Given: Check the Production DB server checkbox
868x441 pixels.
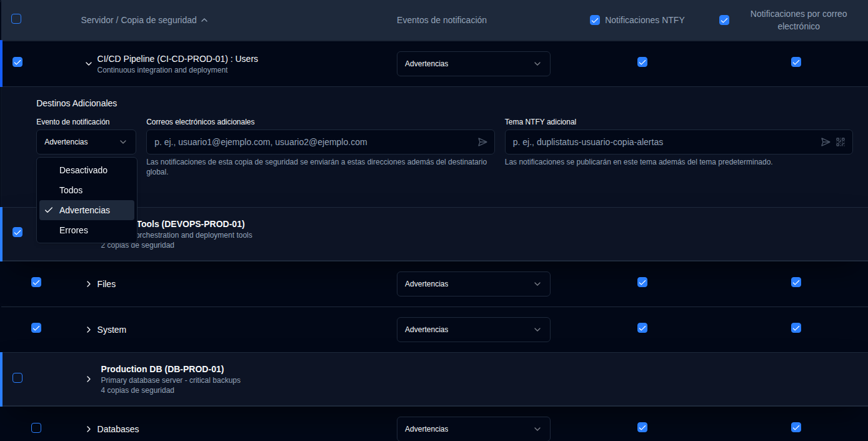Looking at the screenshot, I should (17, 378).
